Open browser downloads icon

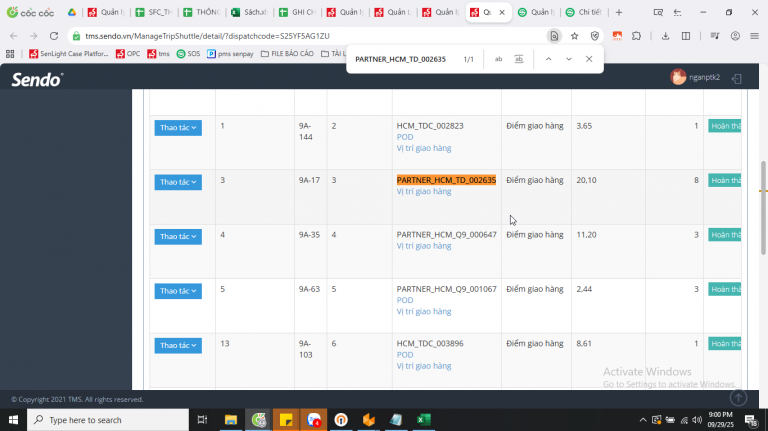click(x=665, y=36)
